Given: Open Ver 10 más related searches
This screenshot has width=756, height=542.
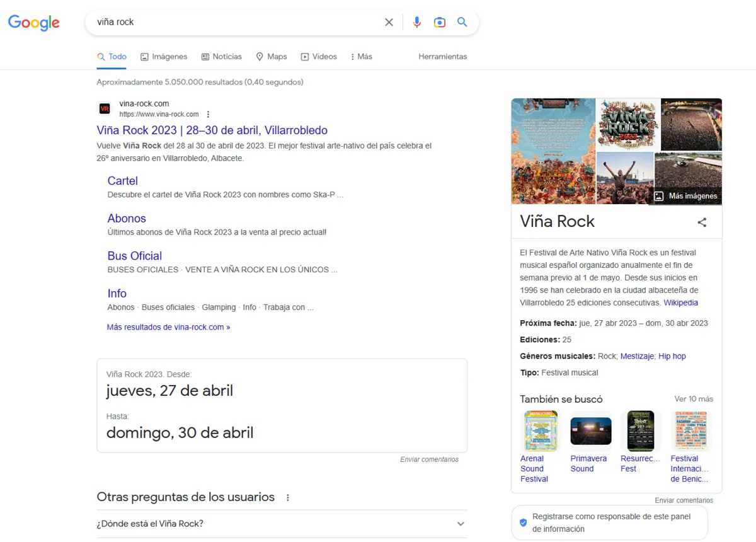Looking at the screenshot, I should click(694, 399).
